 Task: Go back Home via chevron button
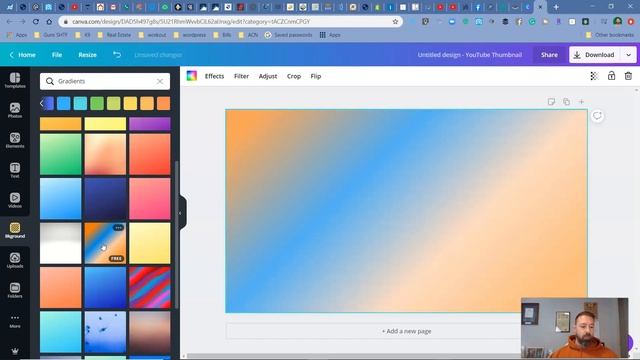coord(22,55)
